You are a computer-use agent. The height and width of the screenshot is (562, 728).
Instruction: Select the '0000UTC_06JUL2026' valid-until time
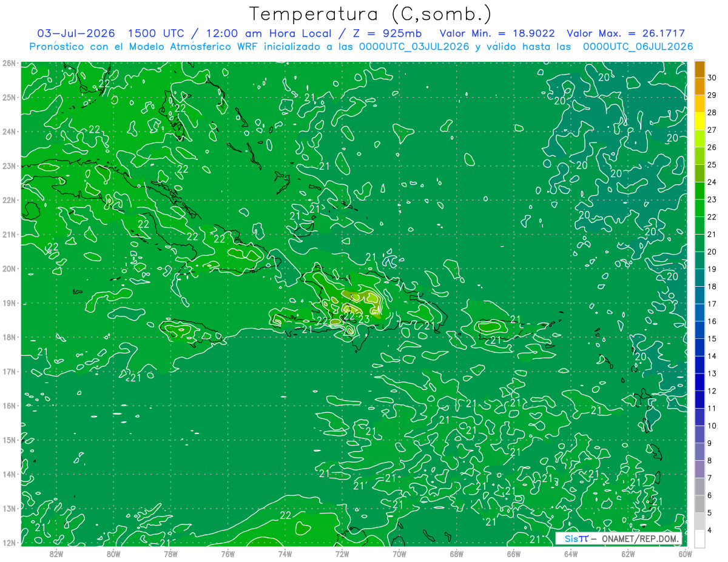tap(638, 47)
